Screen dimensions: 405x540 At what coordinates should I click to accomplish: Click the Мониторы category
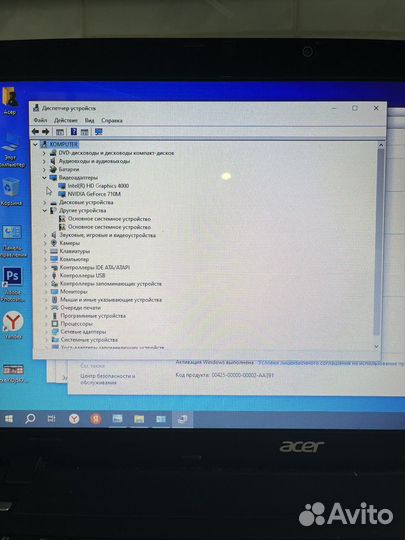pyautogui.click(x=74, y=292)
